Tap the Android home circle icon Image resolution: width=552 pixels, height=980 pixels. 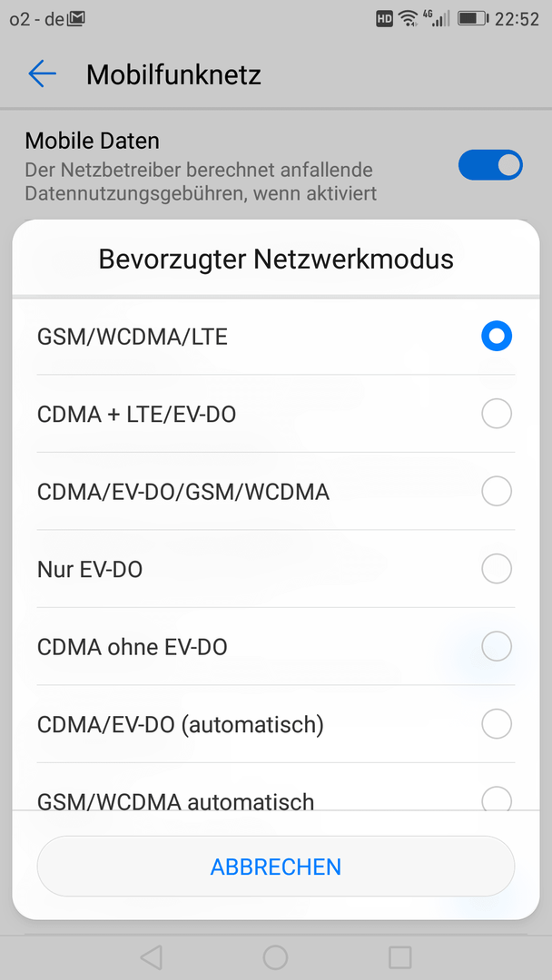(x=276, y=957)
